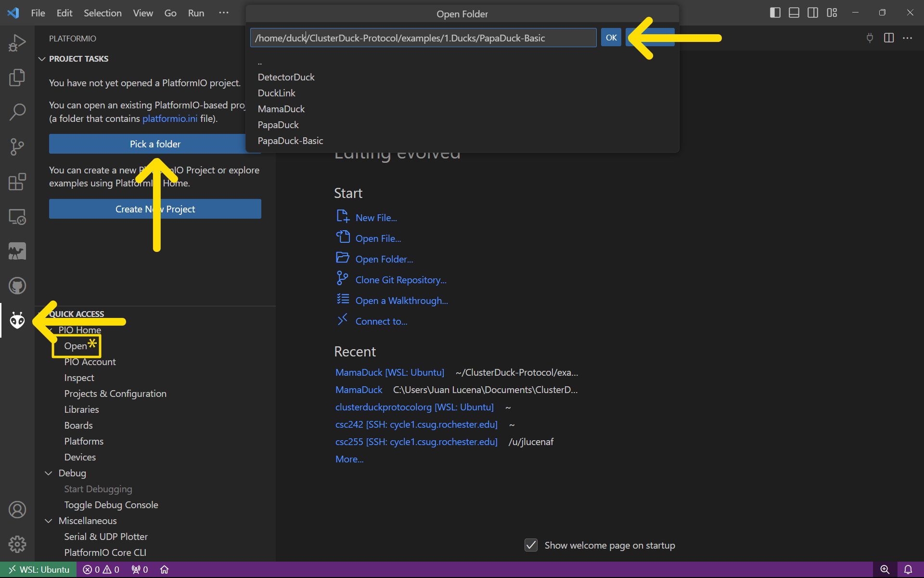Split the editor right
The height and width of the screenshot is (578, 924).
click(x=889, y=38)
